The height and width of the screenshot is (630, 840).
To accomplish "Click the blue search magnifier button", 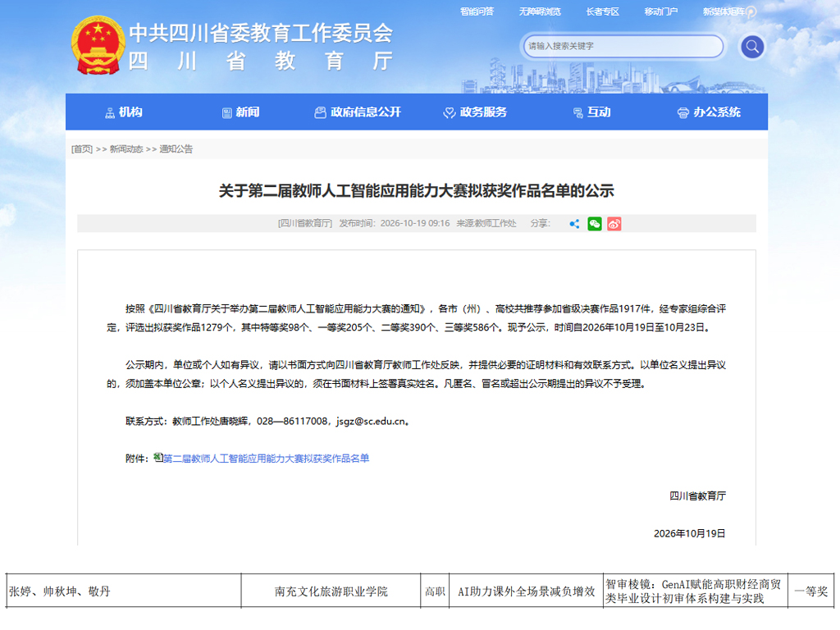I will [x=752, y=47].
